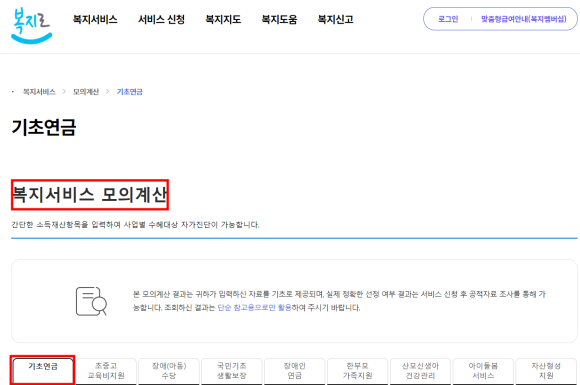
Task: Select the 장애인 연금 tab
Action: tap(294, 371)
